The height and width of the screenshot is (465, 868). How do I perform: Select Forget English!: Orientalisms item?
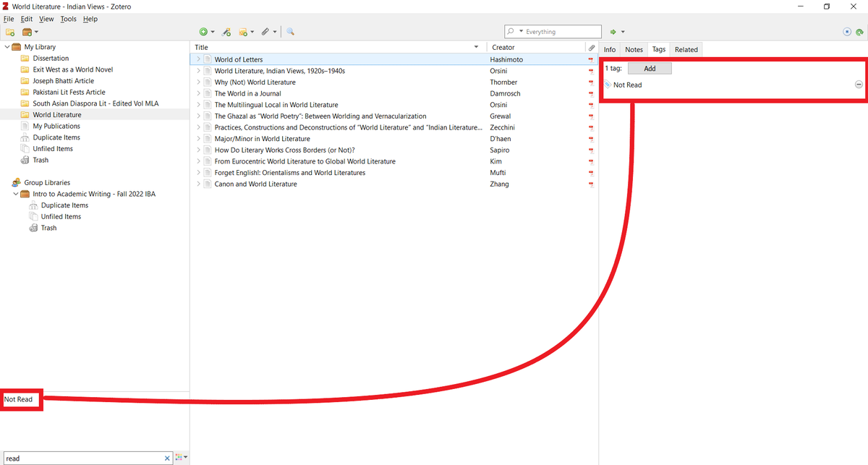click(x=289, y=173)
